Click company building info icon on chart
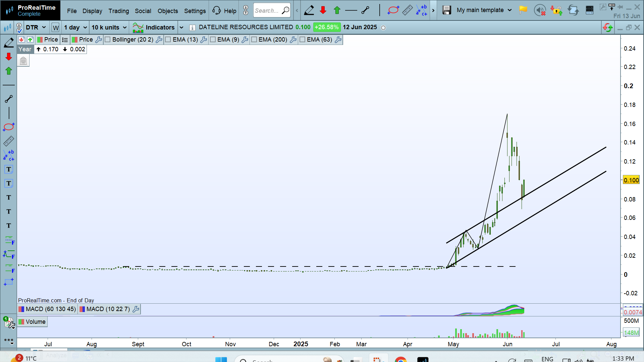This screenshot has width=644, height=362. click(23, 61)
